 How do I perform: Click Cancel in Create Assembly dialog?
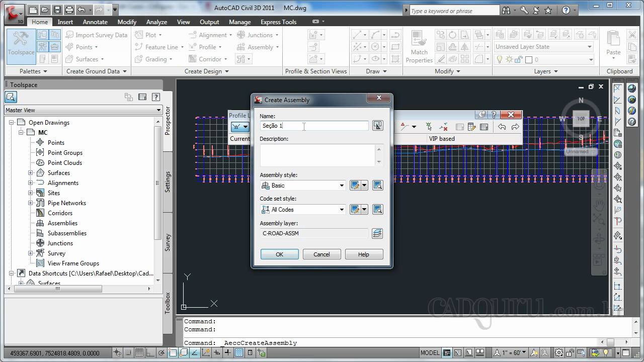tap(322, 254)
